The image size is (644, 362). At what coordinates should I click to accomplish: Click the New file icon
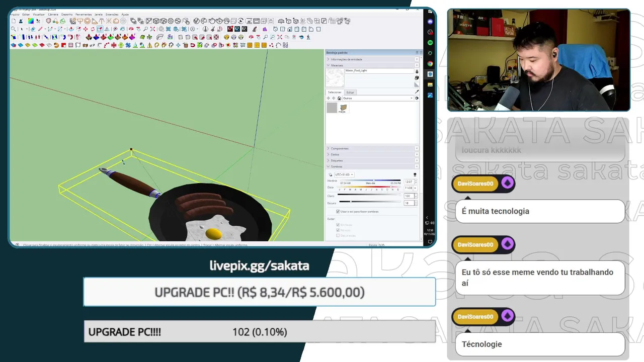tap(14, 21)
